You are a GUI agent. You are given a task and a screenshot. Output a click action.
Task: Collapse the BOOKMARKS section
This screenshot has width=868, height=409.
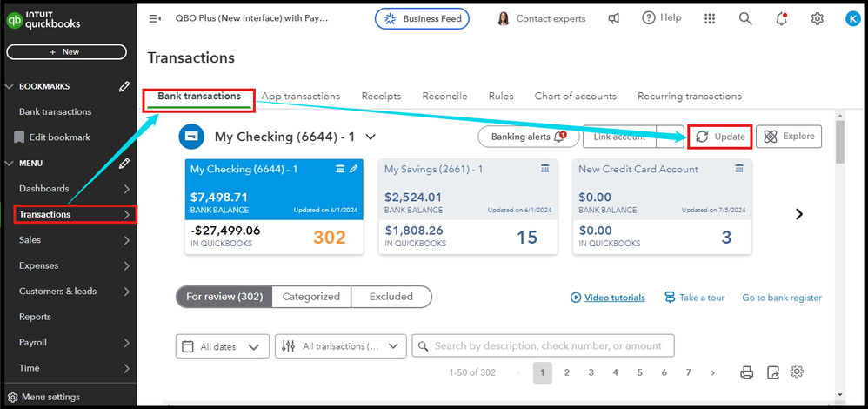coord(10,86)
